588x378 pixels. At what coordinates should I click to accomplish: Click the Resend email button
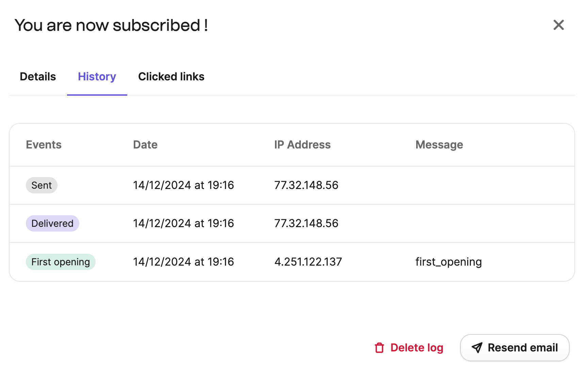point(514,348)
